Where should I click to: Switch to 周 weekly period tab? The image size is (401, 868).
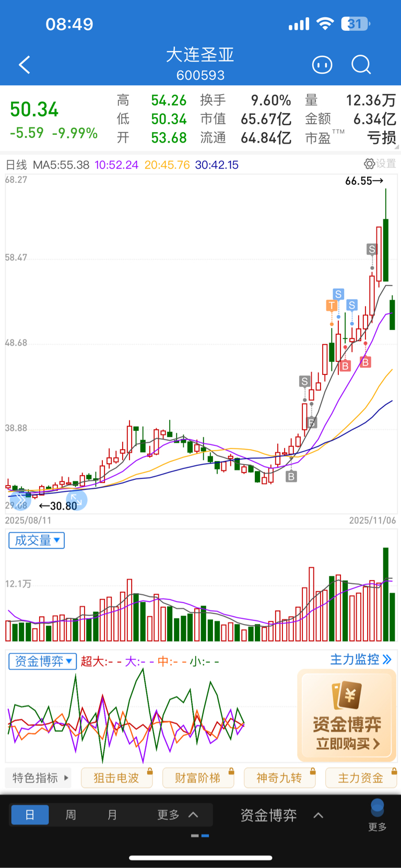[71, 815]
